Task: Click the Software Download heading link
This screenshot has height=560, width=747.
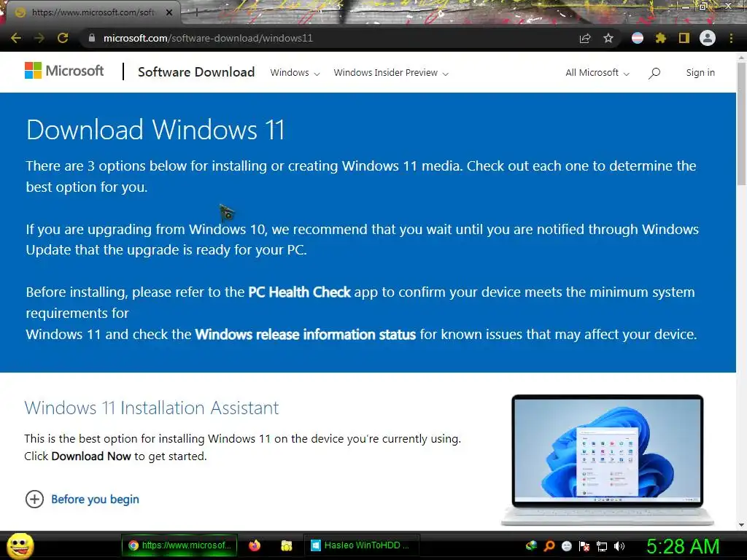Action: (196, 72)
